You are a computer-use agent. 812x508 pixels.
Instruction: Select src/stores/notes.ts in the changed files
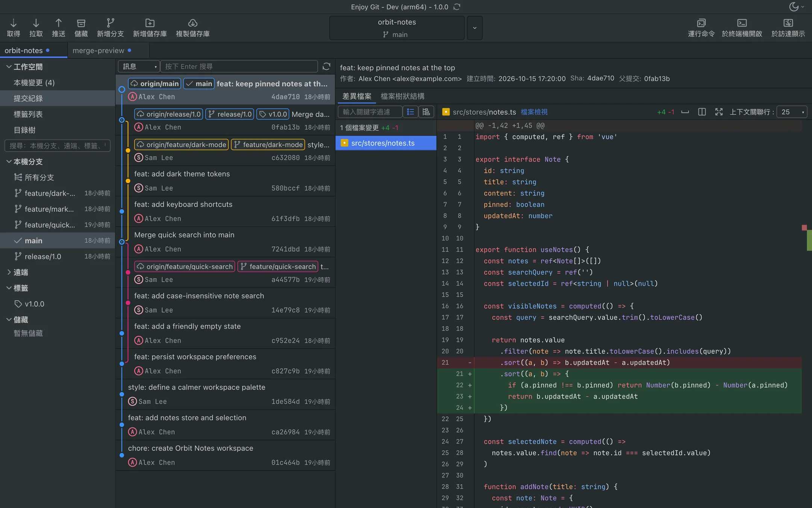click(386, 143)
